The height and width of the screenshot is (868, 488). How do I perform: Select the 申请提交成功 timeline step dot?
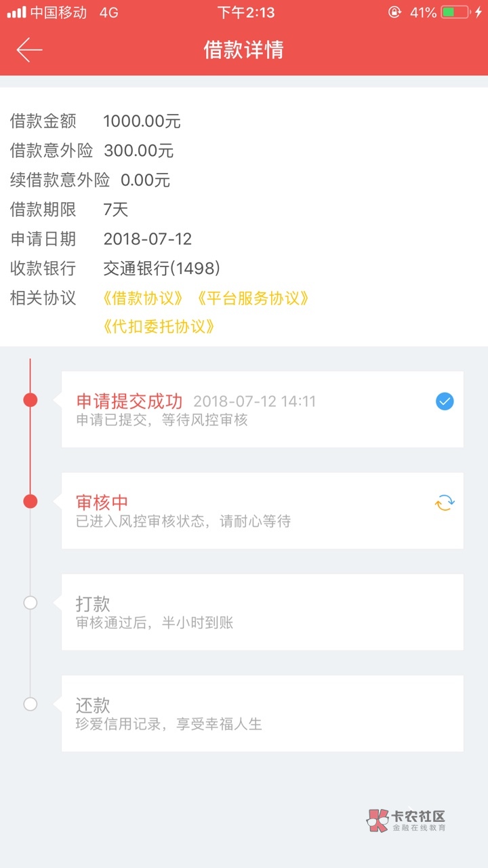tap(30, 400)
